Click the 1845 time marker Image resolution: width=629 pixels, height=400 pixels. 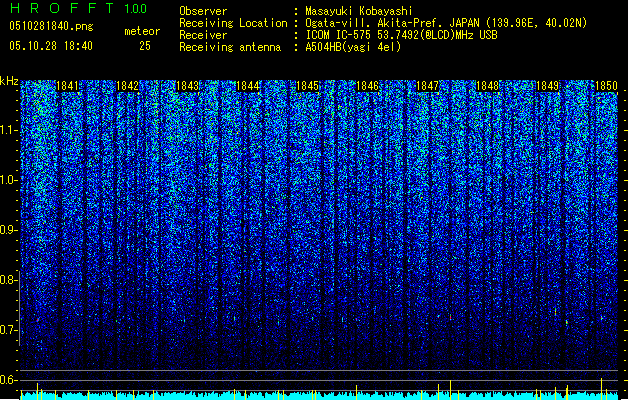[x=307, y=86]
